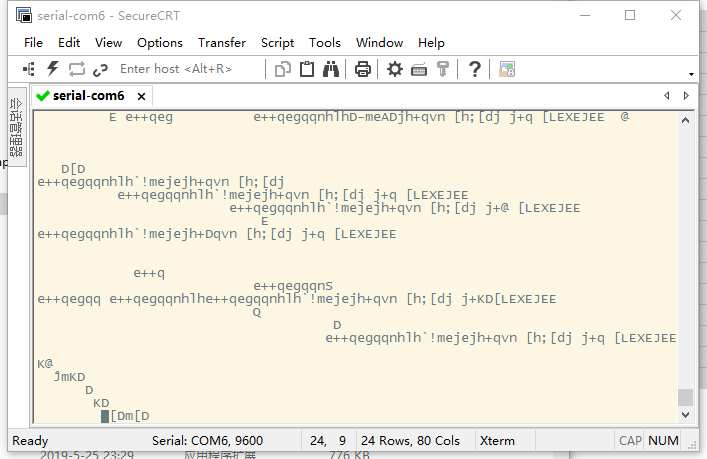This screenshot has height=459, width=707.
Task: Open the Edit menu
Action: click(69, 43)
